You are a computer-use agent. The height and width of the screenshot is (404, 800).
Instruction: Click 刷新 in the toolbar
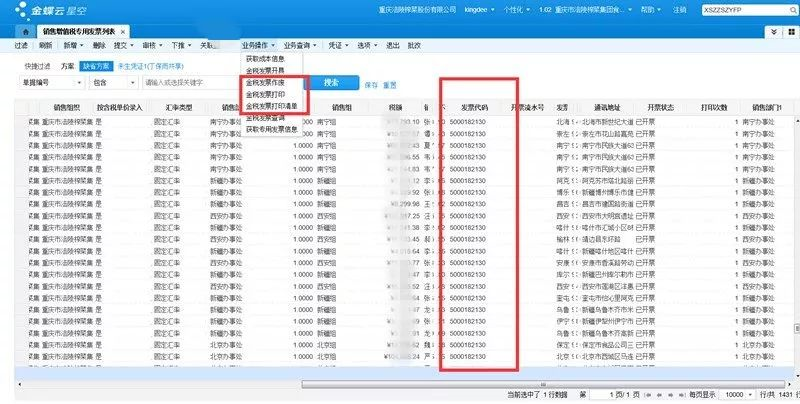pos(45,45)
